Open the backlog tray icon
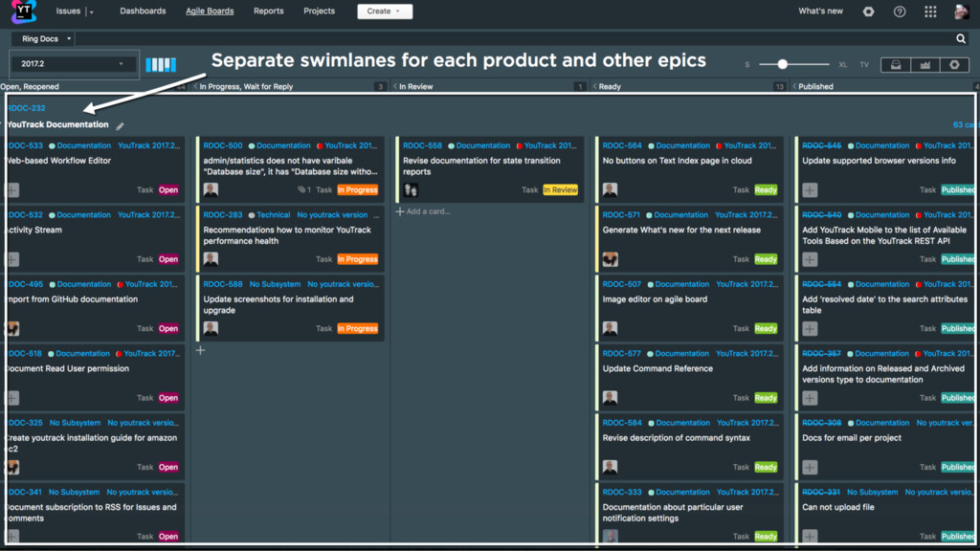Screen dimensions: 980x551 coord(896,64)
